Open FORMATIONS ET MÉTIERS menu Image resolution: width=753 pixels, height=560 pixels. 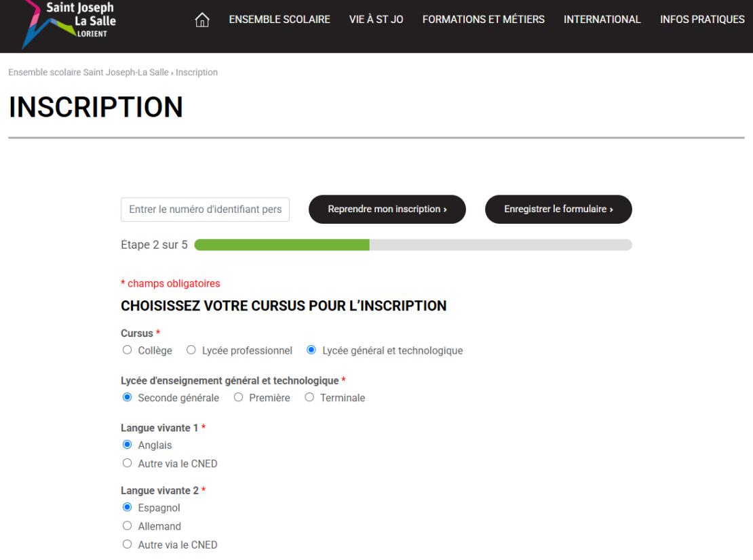pyautogui.click(x=483, y=20)
